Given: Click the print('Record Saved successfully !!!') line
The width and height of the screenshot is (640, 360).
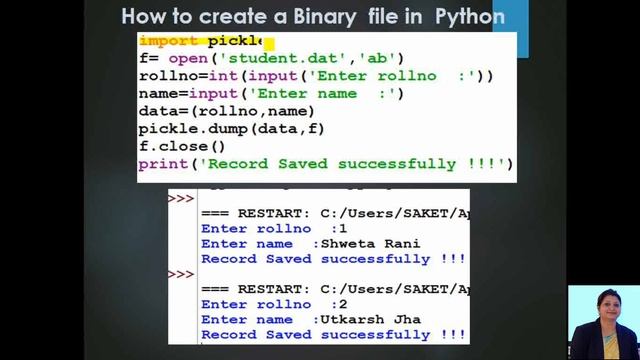Looking at the screenshot, I should (326, 164).
